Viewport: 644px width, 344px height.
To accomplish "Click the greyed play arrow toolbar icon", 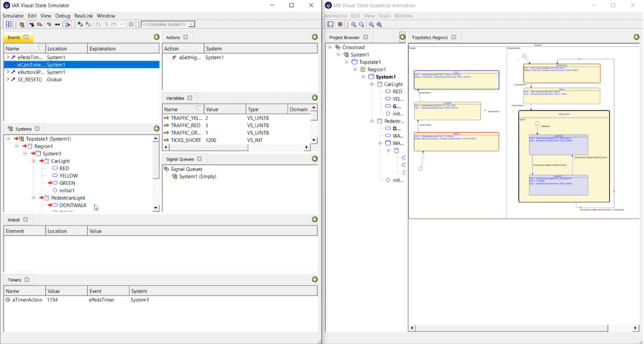I will (x=121, y=24).
